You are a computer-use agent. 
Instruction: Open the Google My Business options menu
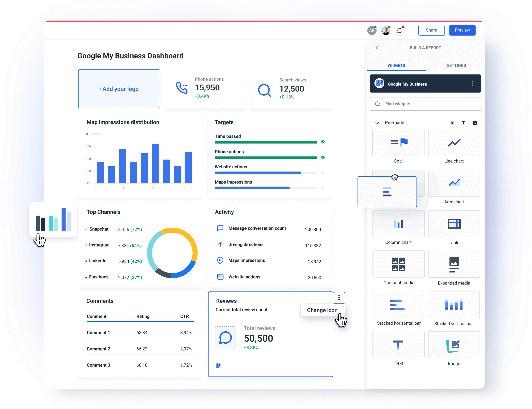[x=473, y=84]
